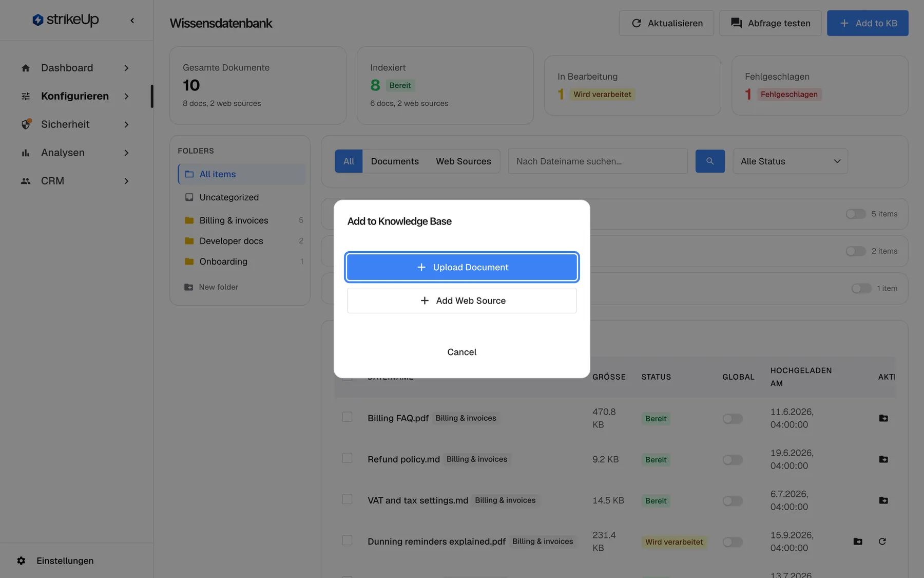Expand the Sicherheit chevron

pos(126,124)
